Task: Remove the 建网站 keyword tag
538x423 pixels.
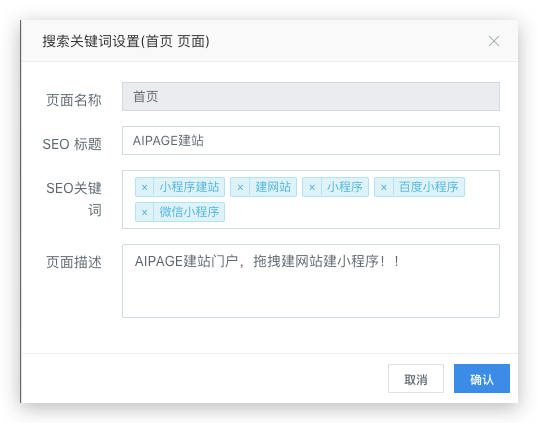Action: tap(240, 187)
